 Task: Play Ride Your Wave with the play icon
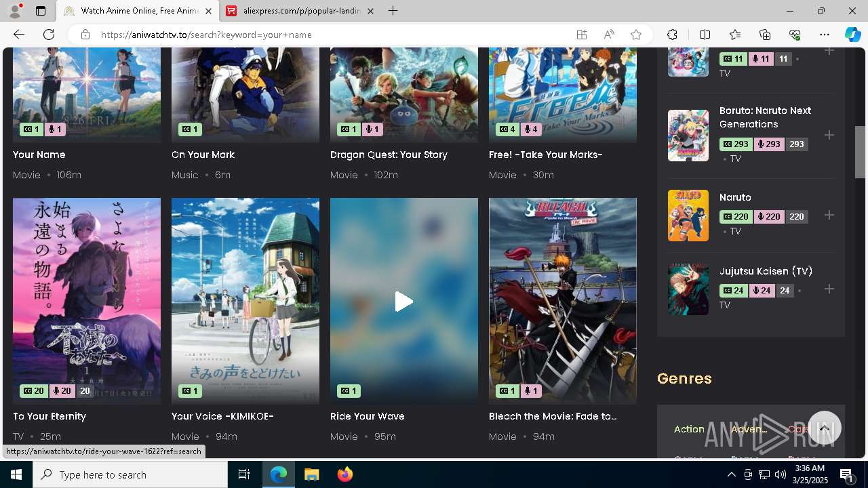click(404, 302)
